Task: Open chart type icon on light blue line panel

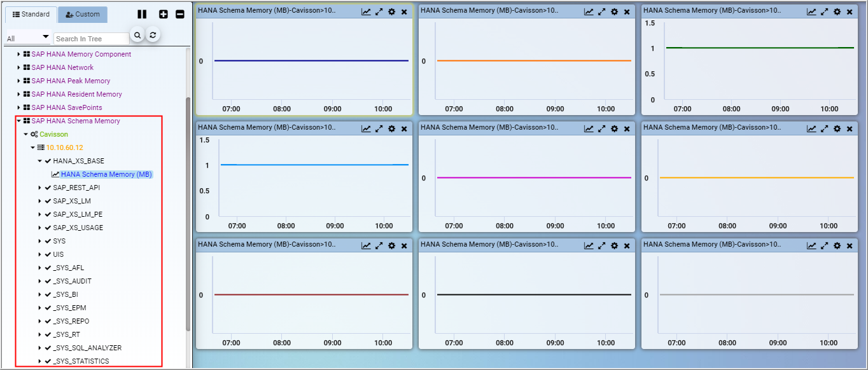Action: click(x=366, y=129)
